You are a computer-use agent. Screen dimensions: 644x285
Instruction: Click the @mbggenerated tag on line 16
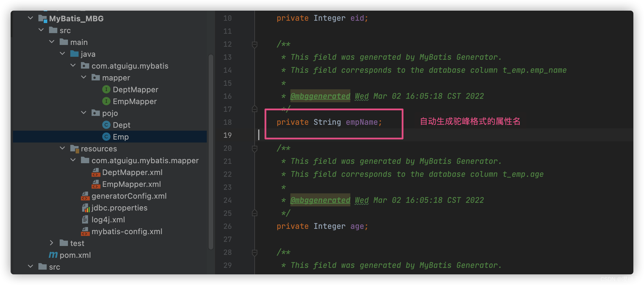[x=320, y=96]
